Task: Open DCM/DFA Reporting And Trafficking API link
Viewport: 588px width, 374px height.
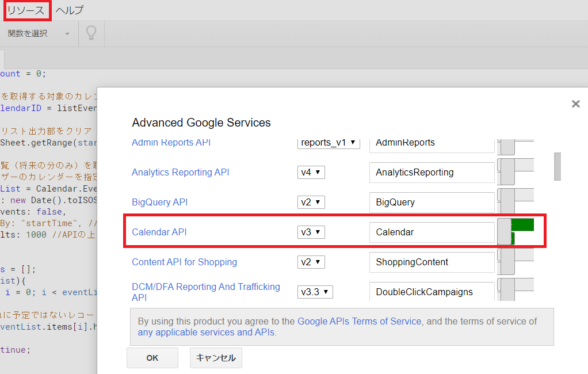Action: tap(206, 292)
